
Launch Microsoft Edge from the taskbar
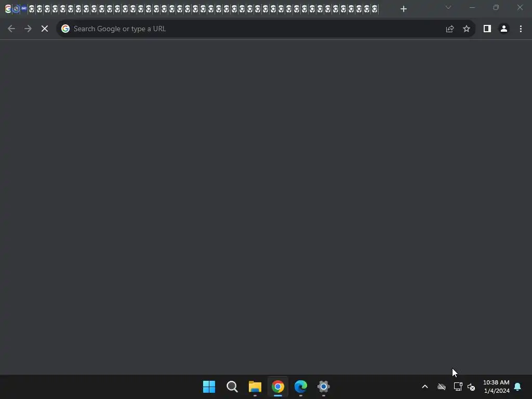pos(301,387)
